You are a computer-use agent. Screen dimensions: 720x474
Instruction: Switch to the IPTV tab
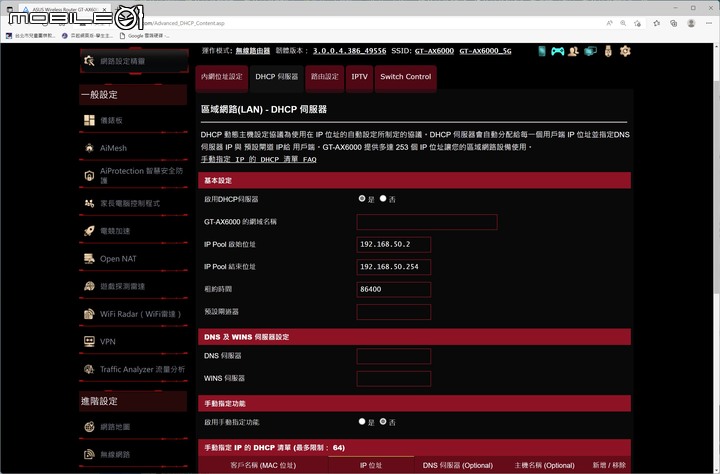pos(360,78)
